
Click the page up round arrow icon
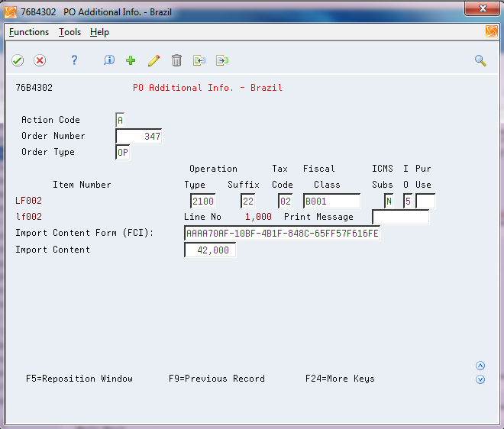(480, 366)
